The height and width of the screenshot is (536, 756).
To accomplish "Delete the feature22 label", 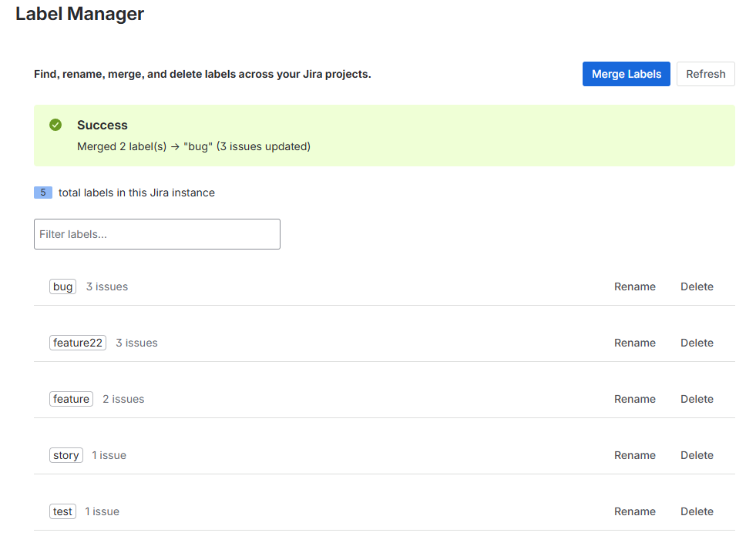I will [697, 343].
